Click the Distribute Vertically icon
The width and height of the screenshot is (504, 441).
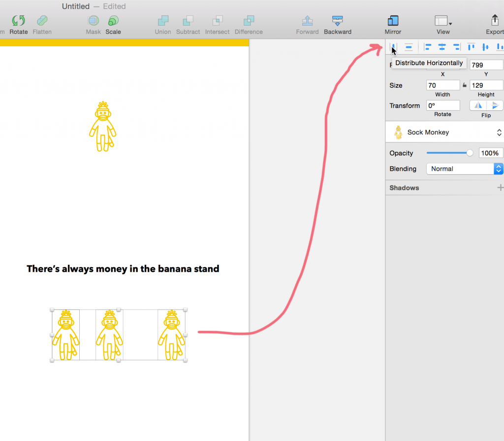tap(409, 47)
